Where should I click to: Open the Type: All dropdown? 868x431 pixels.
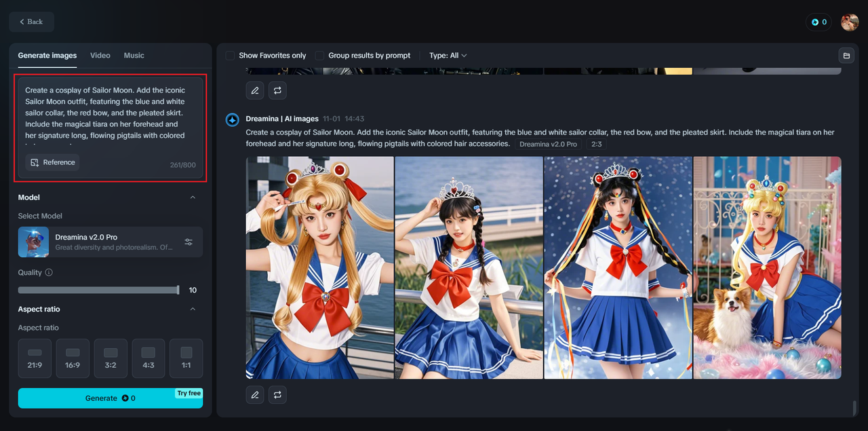[448, 56]
